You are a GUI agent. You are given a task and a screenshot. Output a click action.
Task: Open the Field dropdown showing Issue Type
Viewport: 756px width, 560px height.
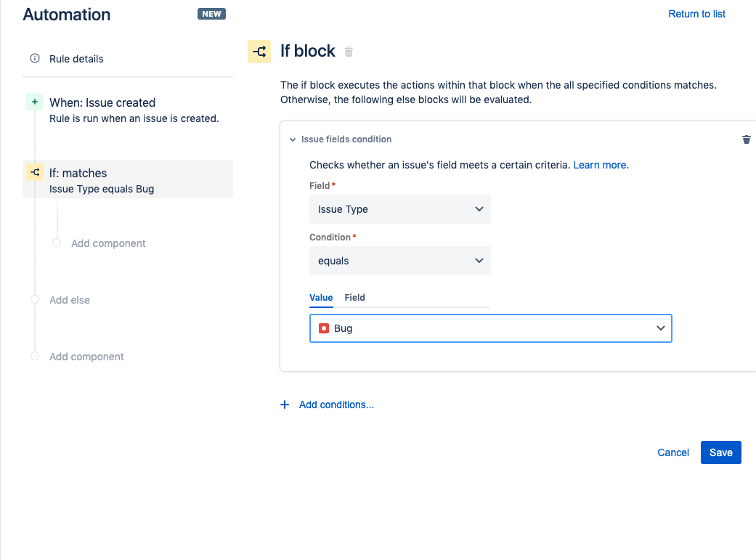tap(400, 208)
